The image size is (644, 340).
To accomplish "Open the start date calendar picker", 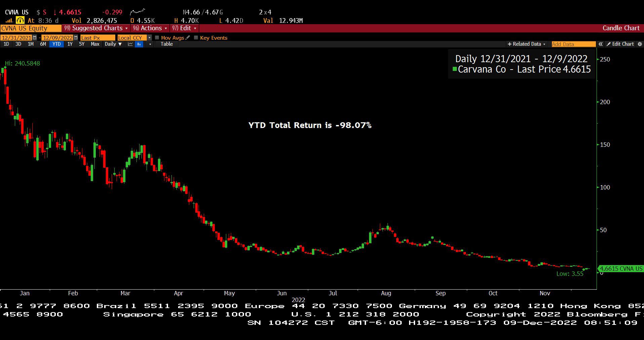I will click(35, 38).
